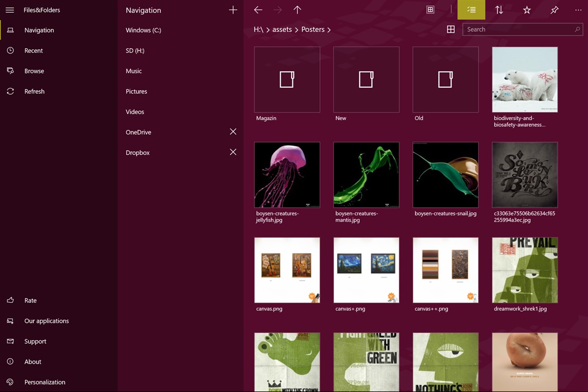Open the boysen-creatures-jellyfish.jpg thumbnail
This screenshot has width=588, height=392.
pyautogui.click(x=287, y=174)
